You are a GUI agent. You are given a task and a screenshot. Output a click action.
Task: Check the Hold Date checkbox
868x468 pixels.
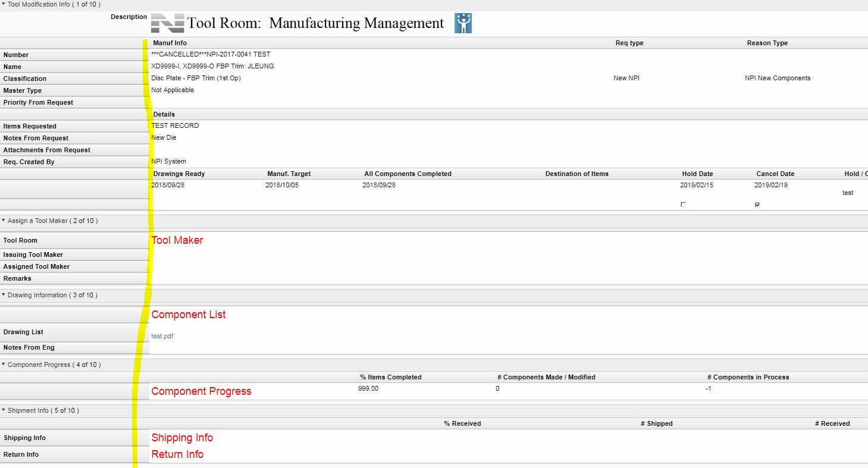(683, 205)
